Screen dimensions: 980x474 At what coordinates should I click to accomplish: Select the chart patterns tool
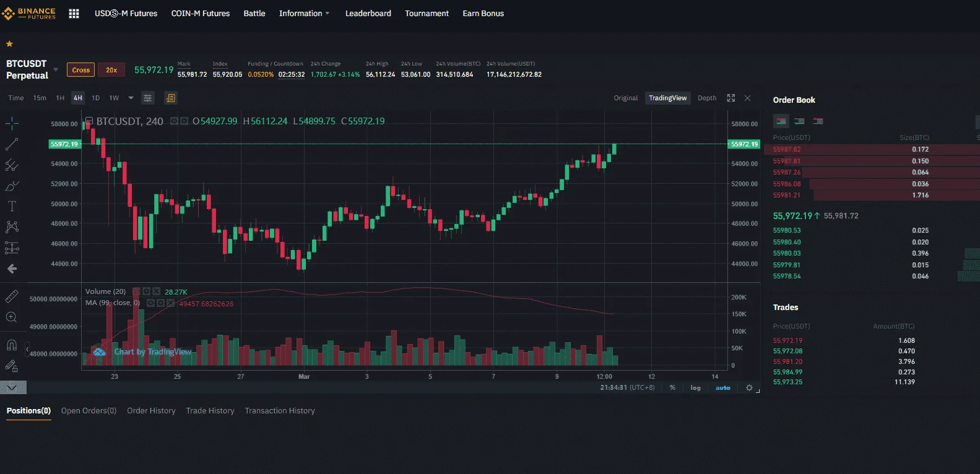(x=12, y=226)
